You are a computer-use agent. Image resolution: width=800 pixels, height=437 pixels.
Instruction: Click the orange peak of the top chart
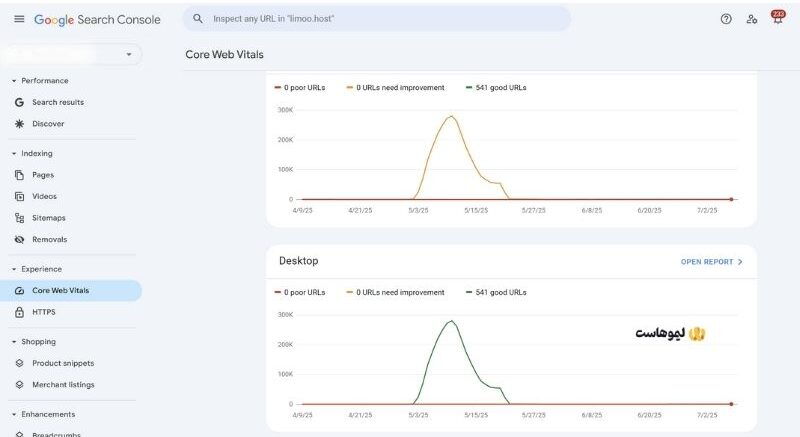[451, 116]
